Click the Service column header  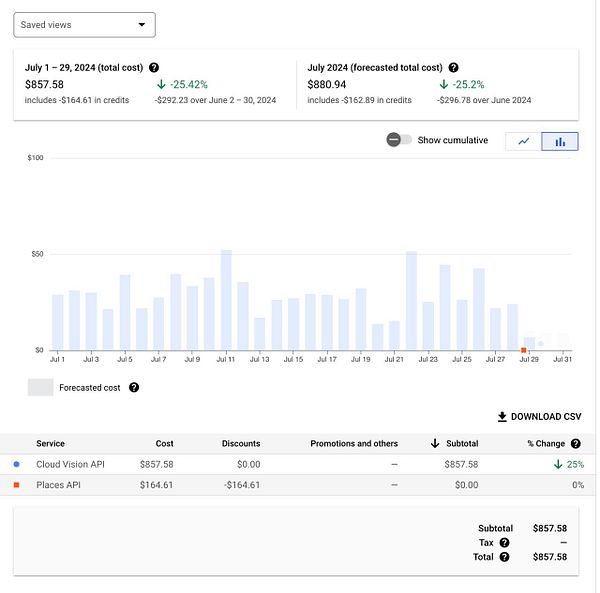[50, 443]
